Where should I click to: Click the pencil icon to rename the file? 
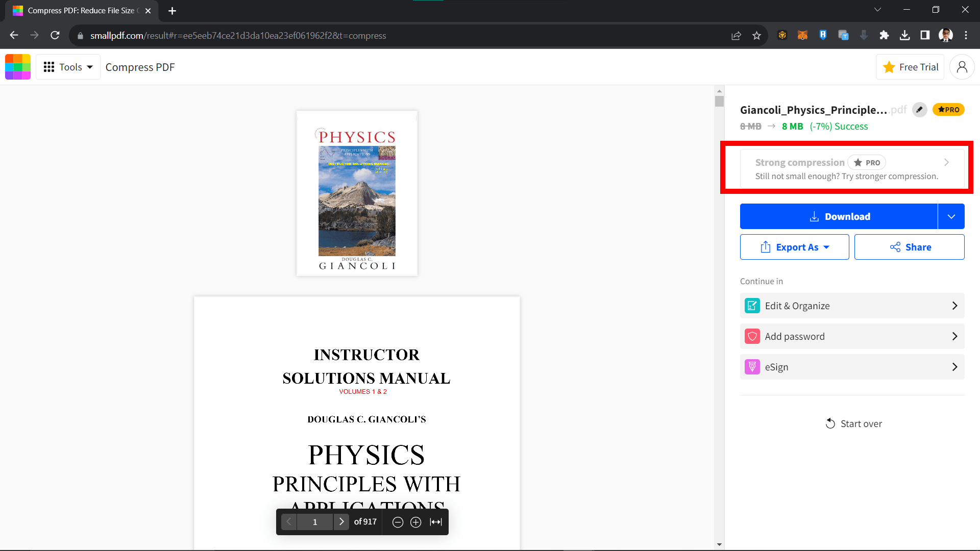coord(919,110)
